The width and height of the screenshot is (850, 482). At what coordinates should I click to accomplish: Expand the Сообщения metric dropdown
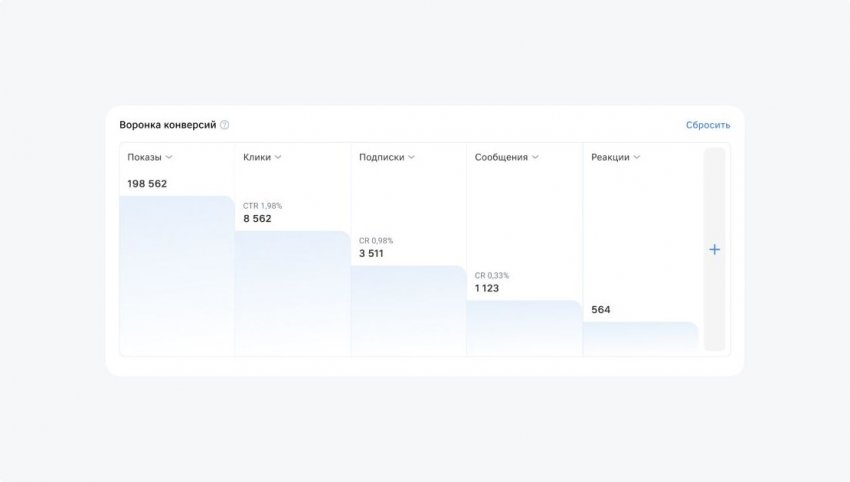coord(507,157)
